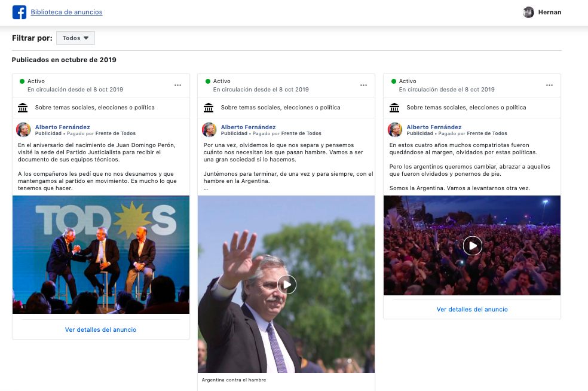
Task: Open the Todos filter dropdown
Action: pyautogui.click(x=75, y=38)
